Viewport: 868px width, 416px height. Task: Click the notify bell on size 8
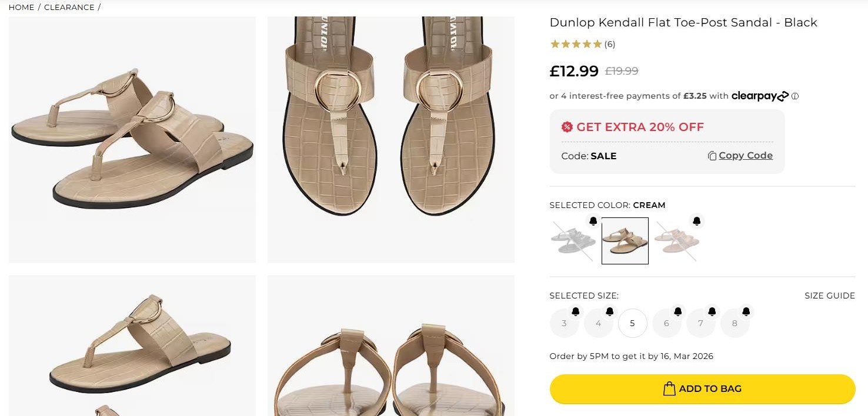tap(746, 311)
